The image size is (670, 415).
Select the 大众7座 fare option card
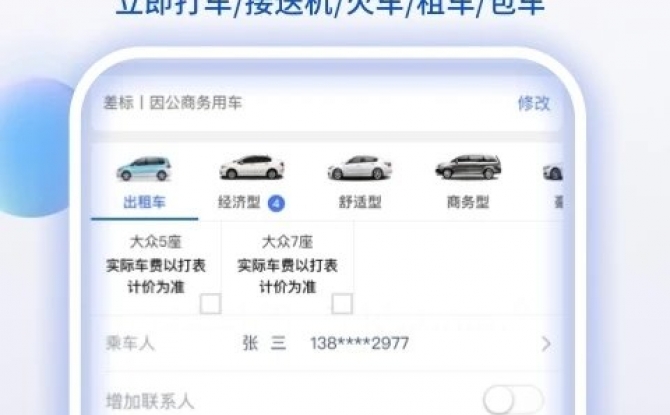[x=288, y=268]
